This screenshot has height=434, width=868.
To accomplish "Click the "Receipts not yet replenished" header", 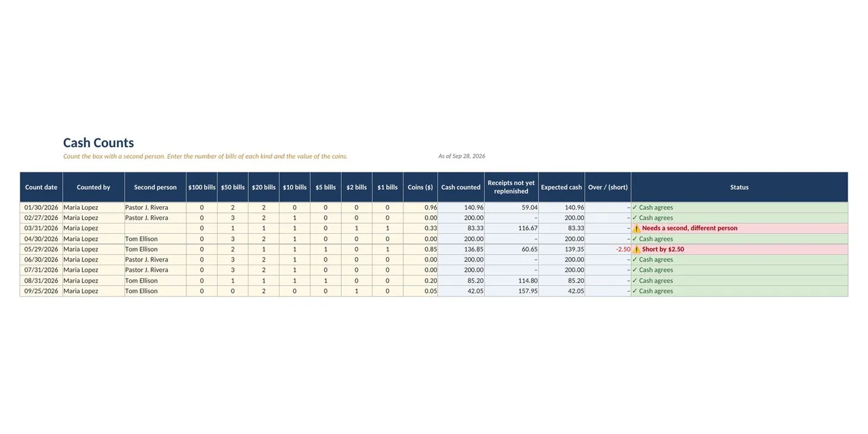I will pyautogui.click(x=511, y=187).
